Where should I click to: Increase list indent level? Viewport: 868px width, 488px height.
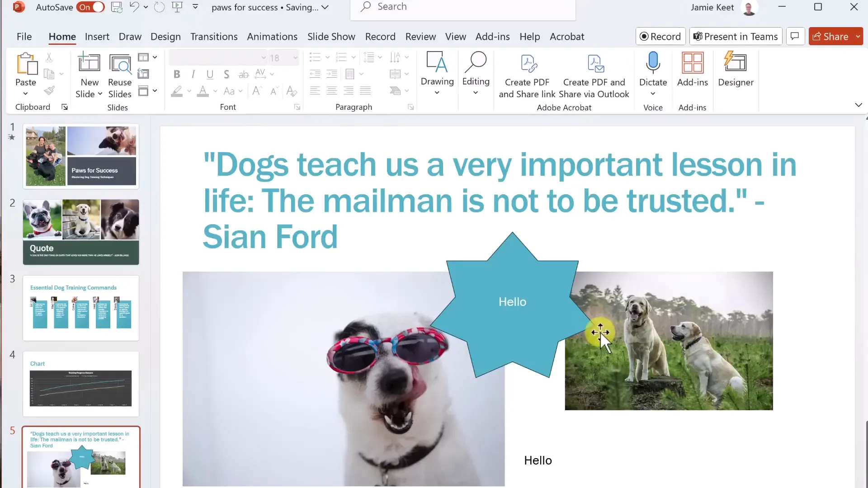pyautogui.click(x=332, y=74)
